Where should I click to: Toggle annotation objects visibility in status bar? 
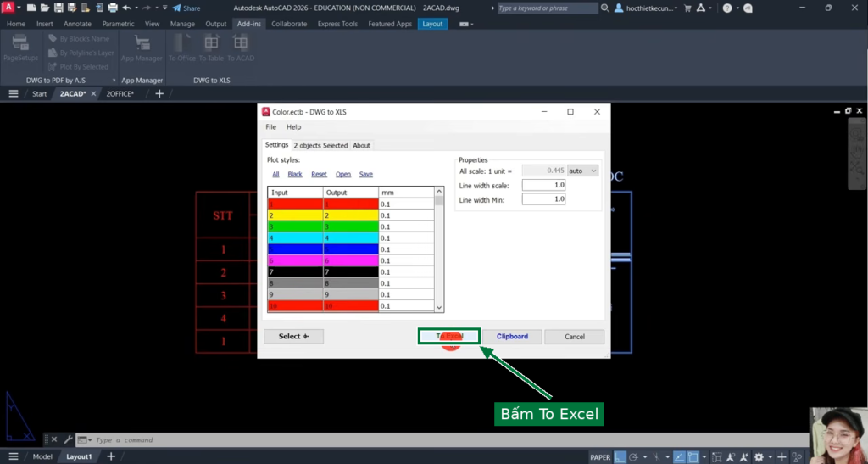pos(731,457)
